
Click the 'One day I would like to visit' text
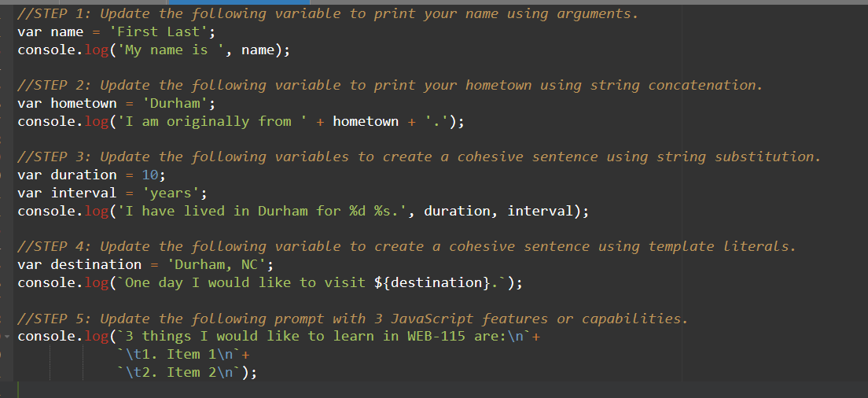click(245, 283)
